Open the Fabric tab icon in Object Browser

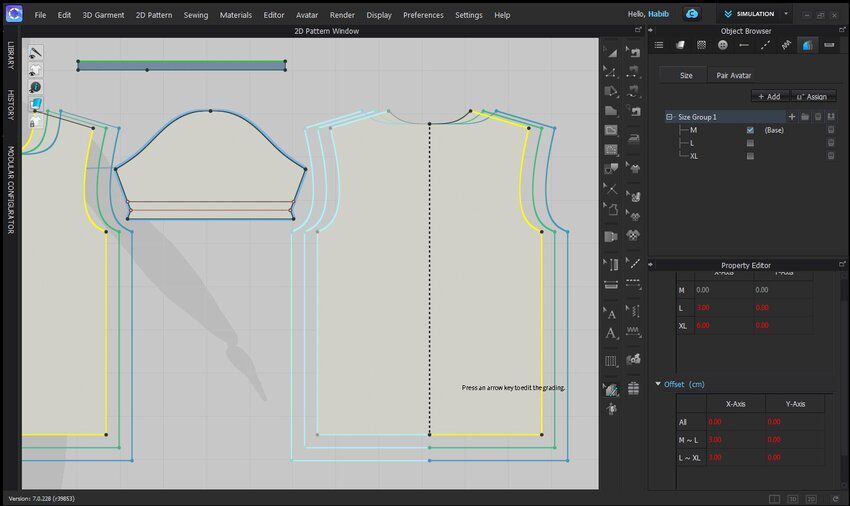click(x=680, y=45)
